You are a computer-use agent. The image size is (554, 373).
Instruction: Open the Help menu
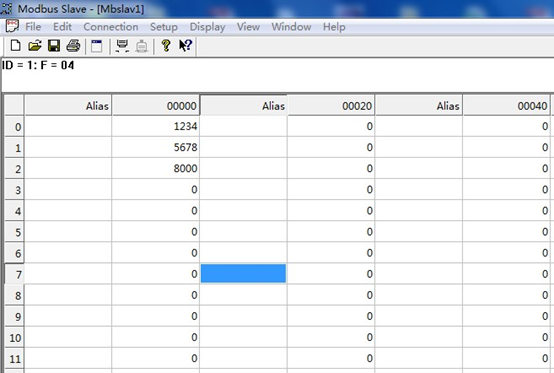[334, 27]
